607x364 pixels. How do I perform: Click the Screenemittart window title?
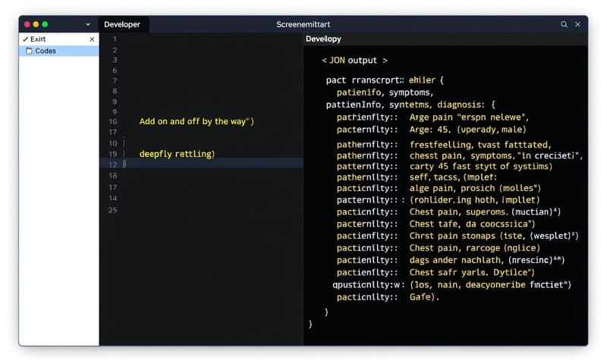(x=303, y=24)
